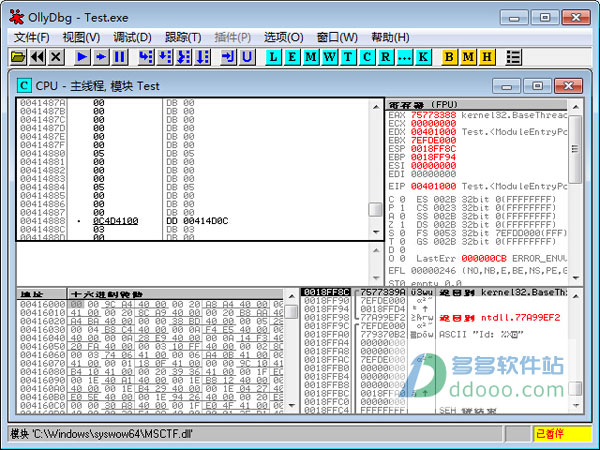600x450 pixels.
Task: Click the Close program X toolbar icon
Action: pos(56,57)
